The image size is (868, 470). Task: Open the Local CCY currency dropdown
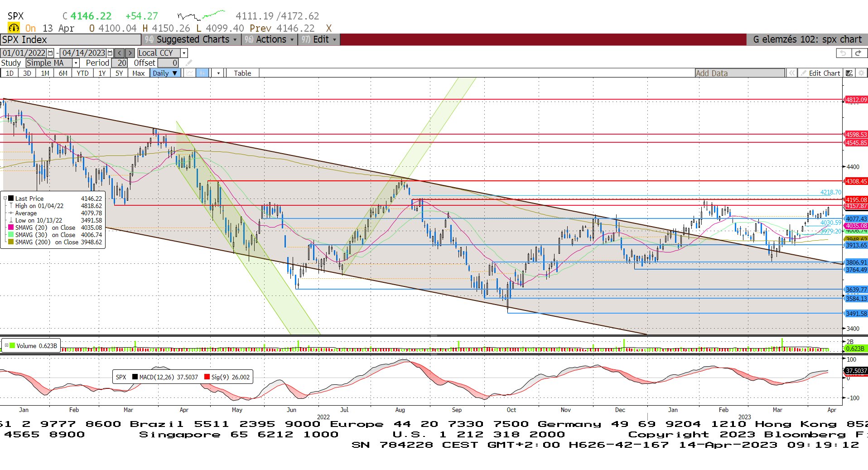click(x=184, y=53)
